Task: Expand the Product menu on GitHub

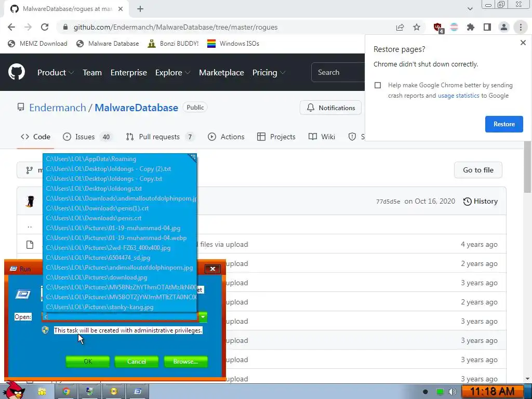Action: click(56, 73)
